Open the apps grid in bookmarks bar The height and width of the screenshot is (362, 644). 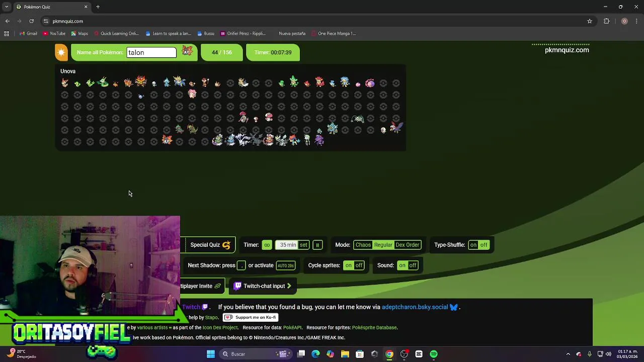point(7,34)
